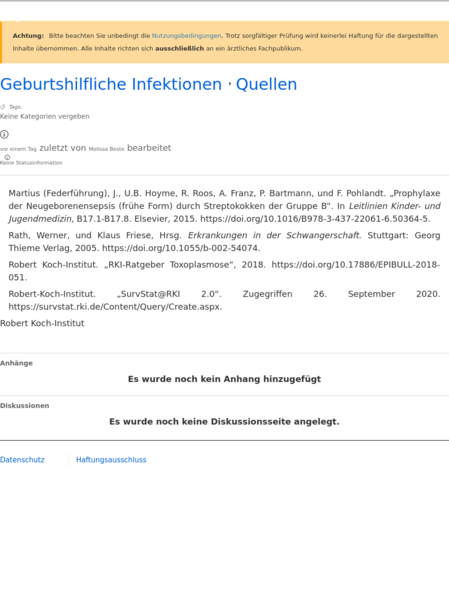449x599 pixels.
Task: Click the 'Achtung:' warning label
Action: click(x=28, y=36)
